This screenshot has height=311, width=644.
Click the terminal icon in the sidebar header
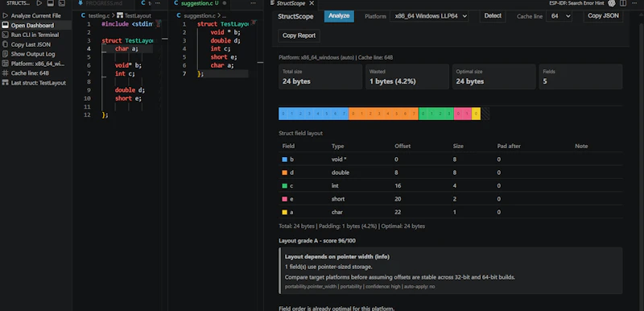click(x=62, y=3)
